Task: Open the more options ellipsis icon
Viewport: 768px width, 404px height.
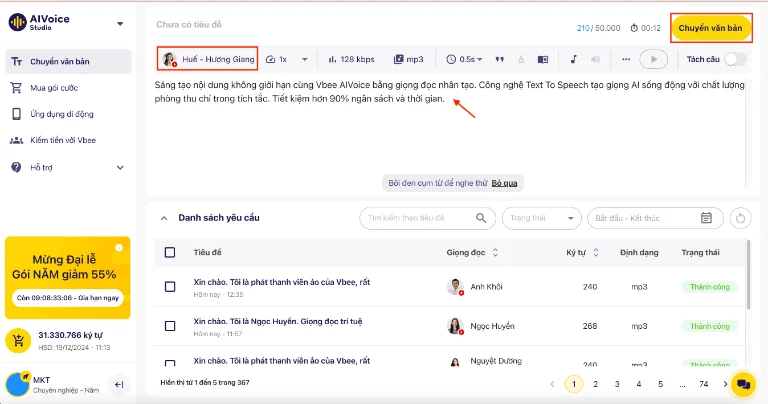Action: click(x=626, y=59)
